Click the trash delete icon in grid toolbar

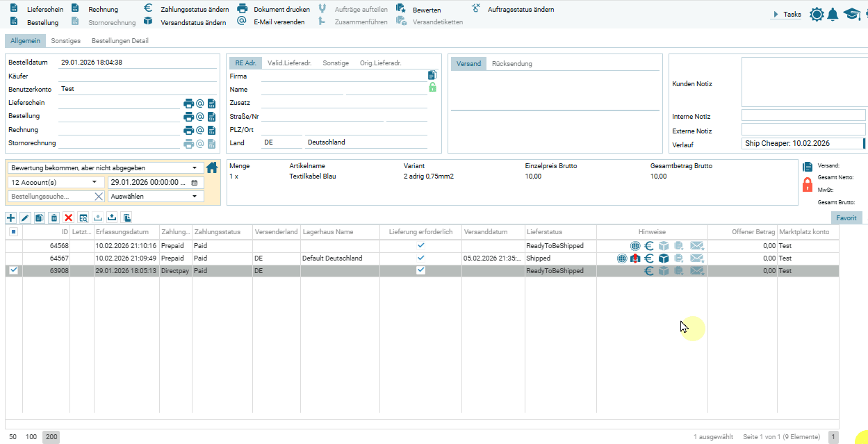(x=54, y=218)
